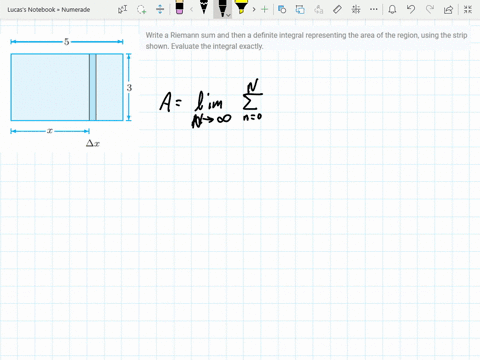Select the yellow highlighter
Viewport: 480px width, 360px height.
[241, 7]
